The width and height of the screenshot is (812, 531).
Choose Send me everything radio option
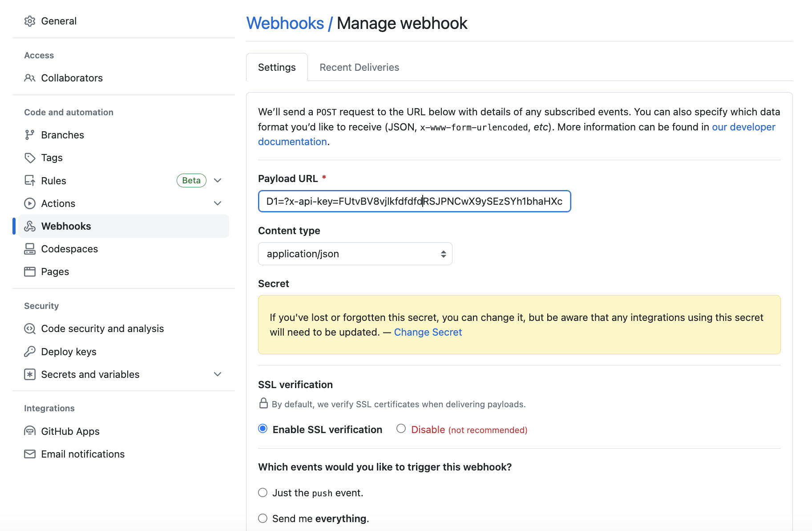coord(263,518)
